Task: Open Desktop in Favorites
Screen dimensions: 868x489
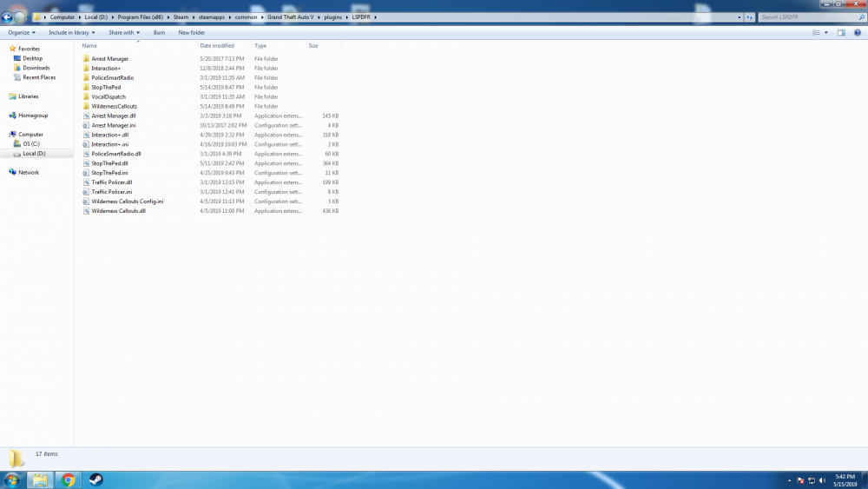Action: (x=33, y=58)
